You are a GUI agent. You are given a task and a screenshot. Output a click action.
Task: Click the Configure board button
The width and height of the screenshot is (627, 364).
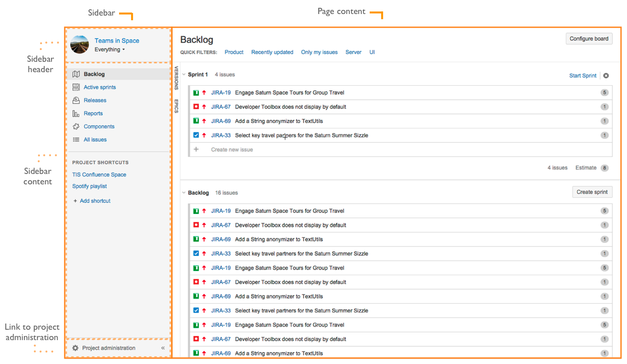pos(589,38)
